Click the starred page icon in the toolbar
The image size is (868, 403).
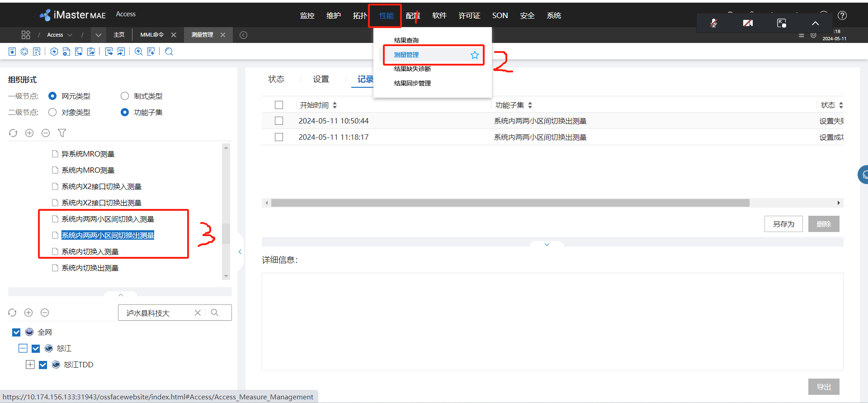(12, 52)
